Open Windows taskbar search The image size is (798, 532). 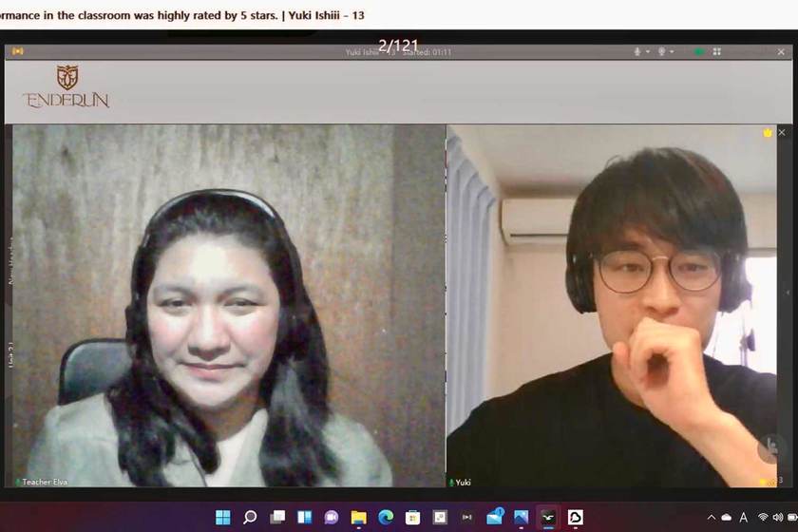click(250, 517)
